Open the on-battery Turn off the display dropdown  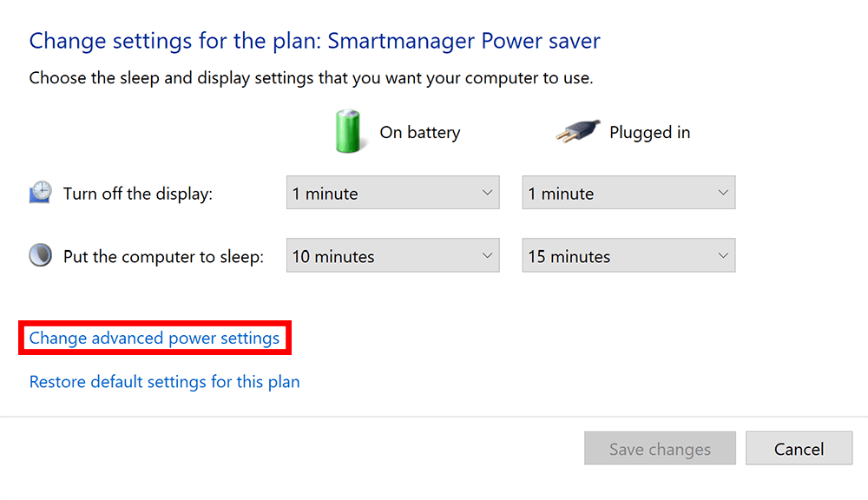pos(392,193)
